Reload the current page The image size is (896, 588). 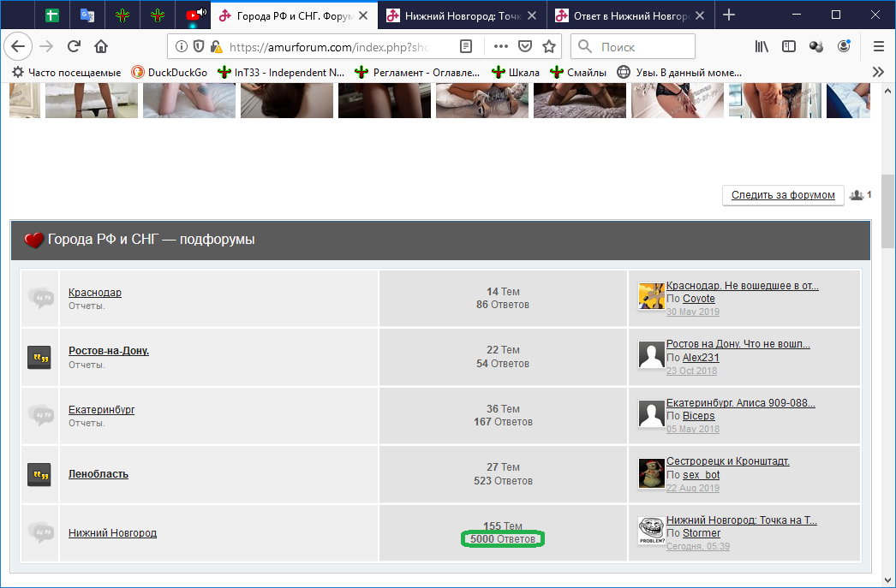pos(74,46)
